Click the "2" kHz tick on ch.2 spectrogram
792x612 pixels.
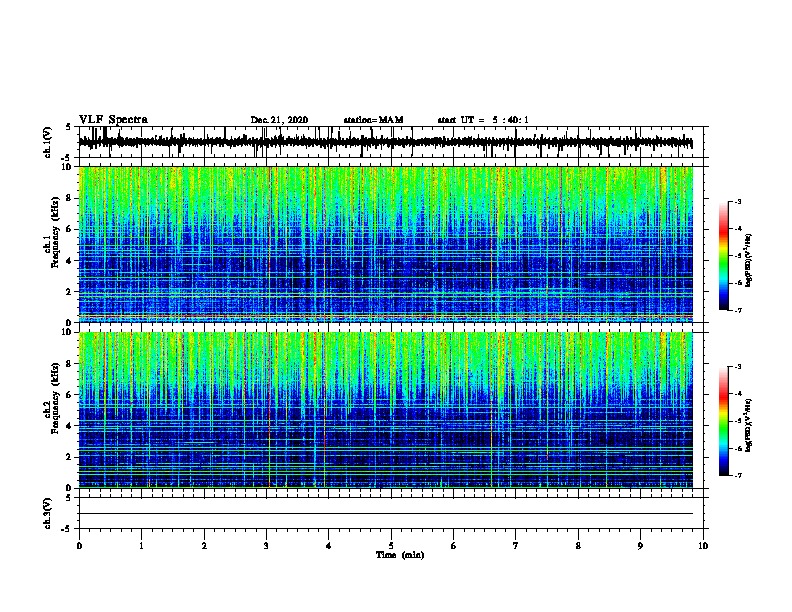click(69, 457)
